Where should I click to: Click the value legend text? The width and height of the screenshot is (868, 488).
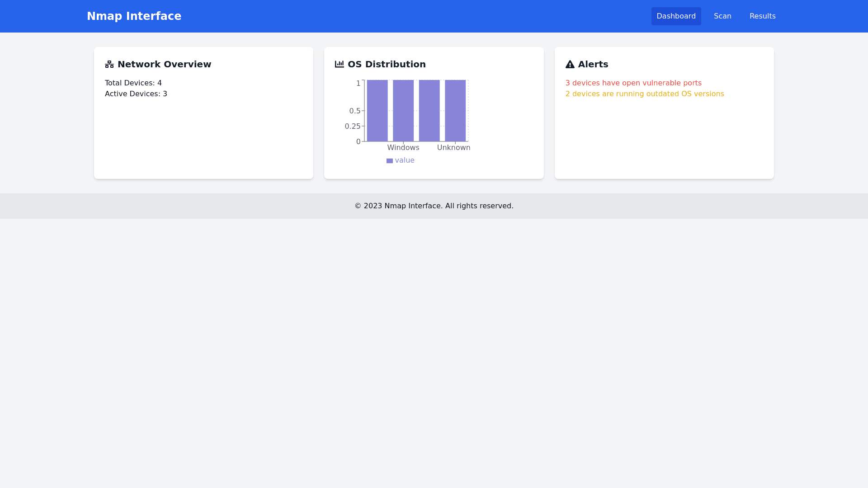point(404,160)
